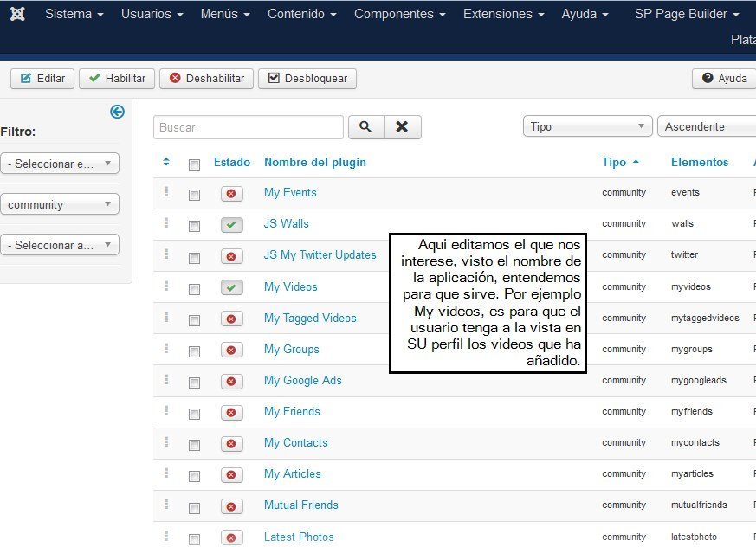Click drag handle of My Friends row
The image size is (756, 547).
(166, 410)
